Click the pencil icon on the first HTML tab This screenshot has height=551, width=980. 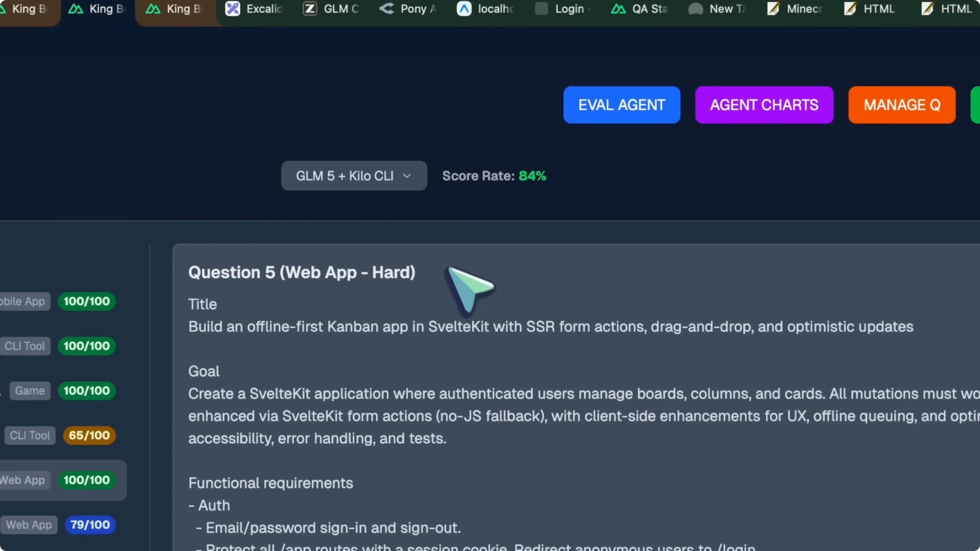[850, 9]
